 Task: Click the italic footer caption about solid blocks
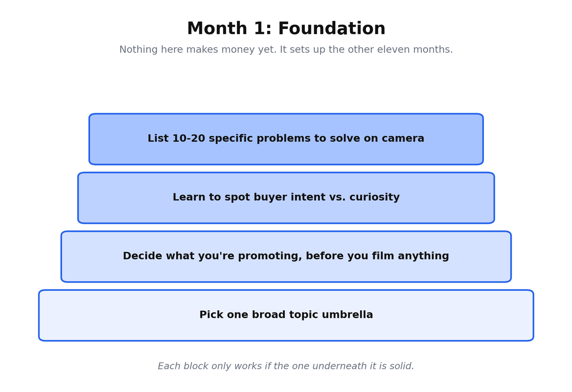click(x=286, y=367)
